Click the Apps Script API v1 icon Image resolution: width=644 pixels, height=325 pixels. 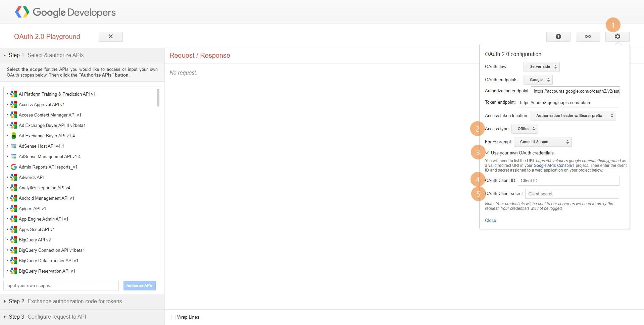point(14,229)
